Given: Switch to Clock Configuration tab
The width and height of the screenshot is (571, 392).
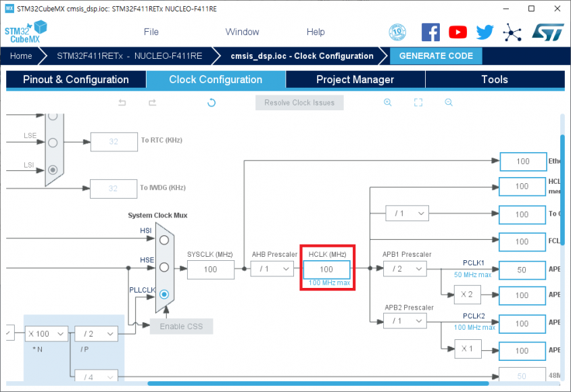Looking at the screenshot, I should tap(216, 80).
